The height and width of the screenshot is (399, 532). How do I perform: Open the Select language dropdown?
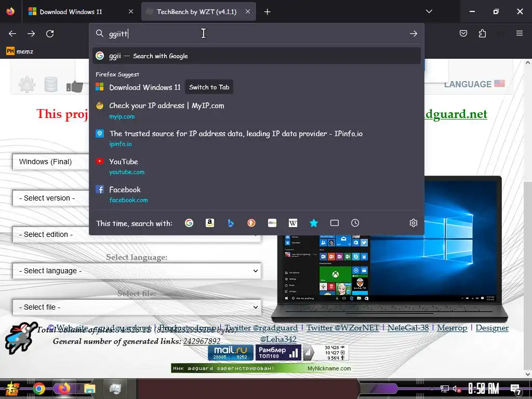coord(137,271)
